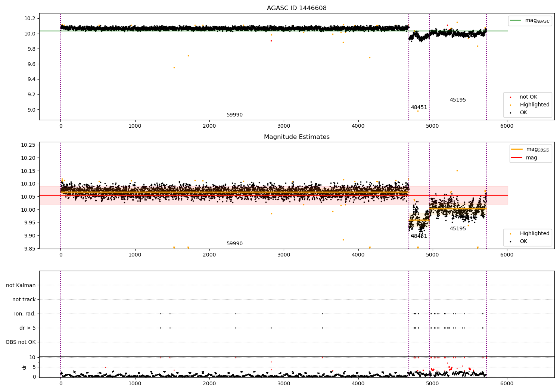Click the mag AGASC legend label in the top plot

tap(537, 21)
